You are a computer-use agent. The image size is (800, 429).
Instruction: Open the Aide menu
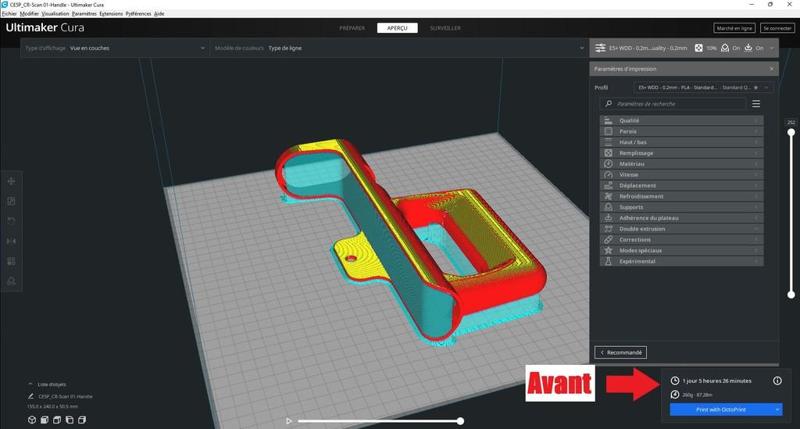pos(159,14)
